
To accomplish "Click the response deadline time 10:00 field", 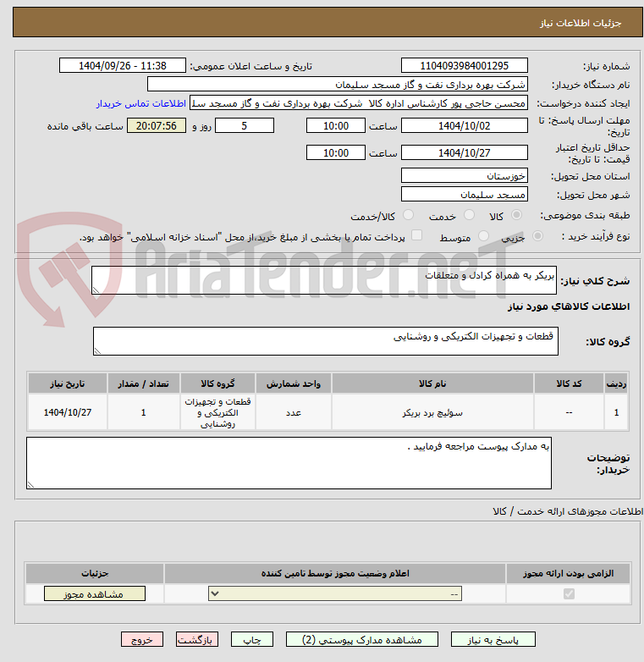I will 336,126.
